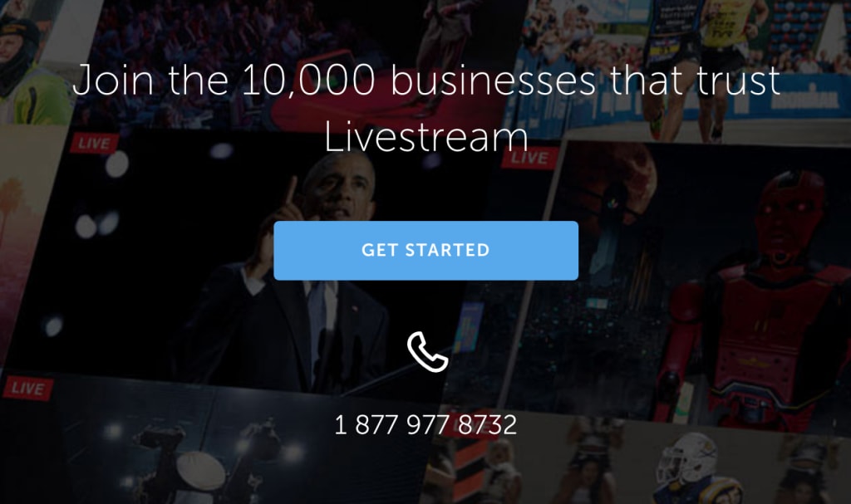Screen dimensions: 851x504
Task: Click the GET STARTED button
Action: (425, 250)
